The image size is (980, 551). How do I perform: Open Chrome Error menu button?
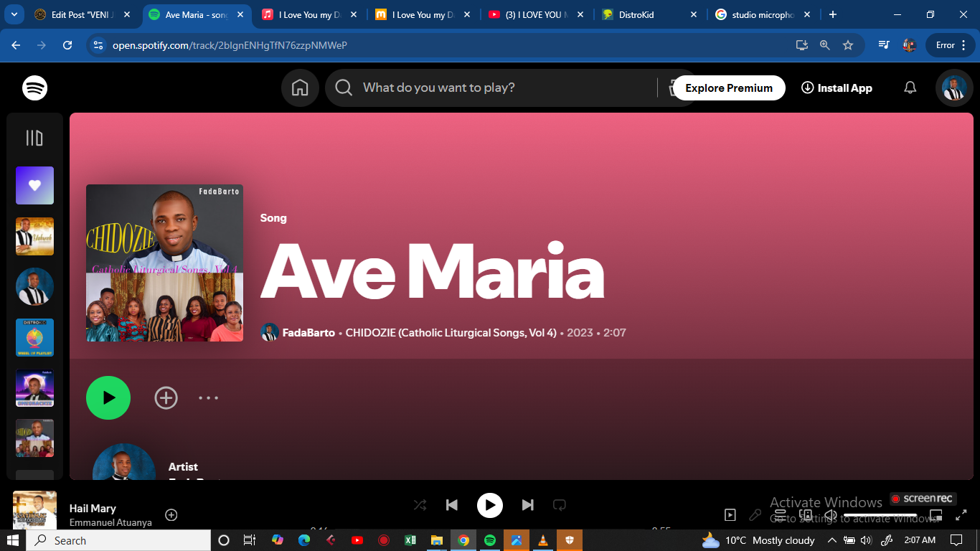click(951, 45)
